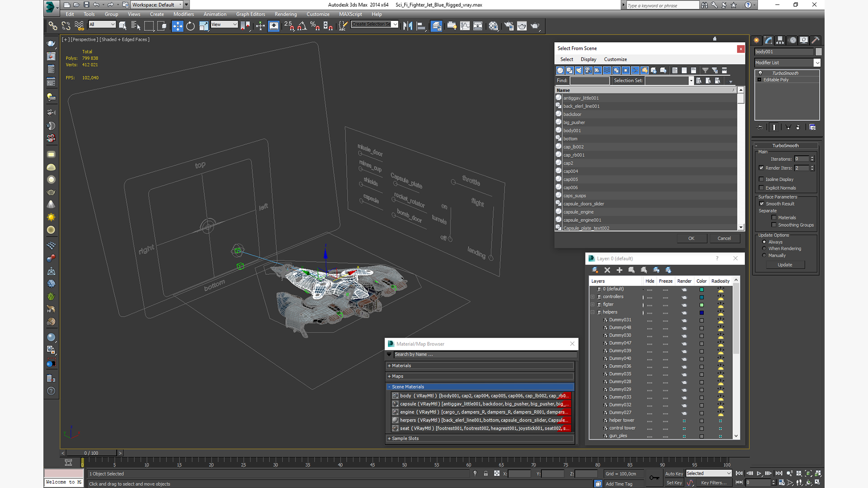The width and height of the screenshot is (868, 488).
Task: Open reference coordinate View dropdown
Action: click(224, 24)
